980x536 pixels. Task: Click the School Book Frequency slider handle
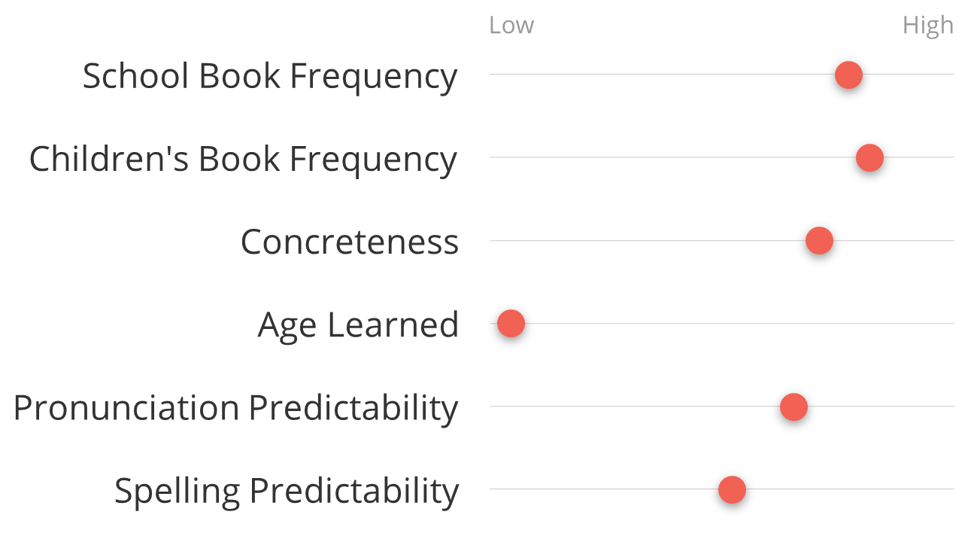pos(848,75)
